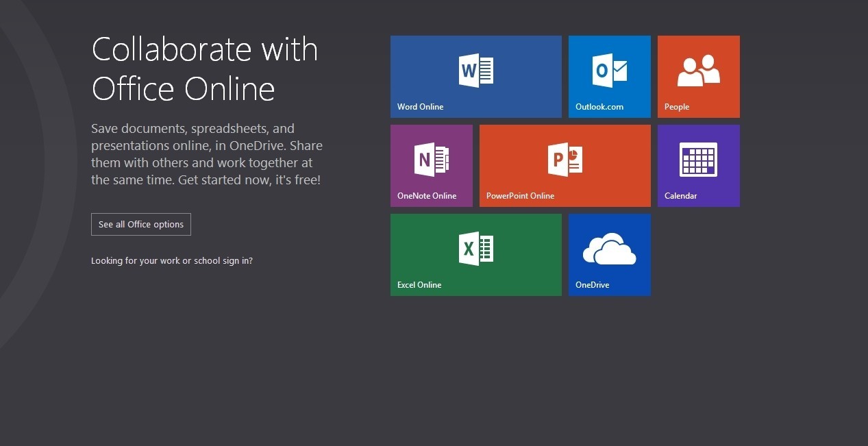
Task: Open the Calendar tile
Action: click(698, 165)
